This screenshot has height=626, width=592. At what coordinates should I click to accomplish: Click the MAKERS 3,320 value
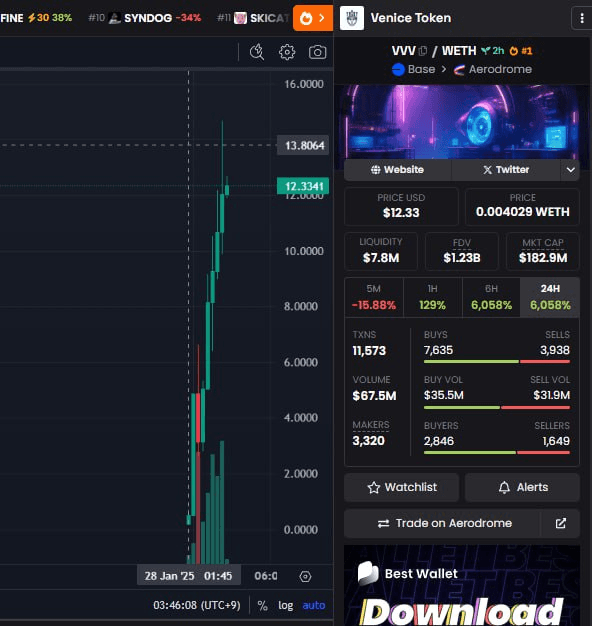[x=368, y=441]
